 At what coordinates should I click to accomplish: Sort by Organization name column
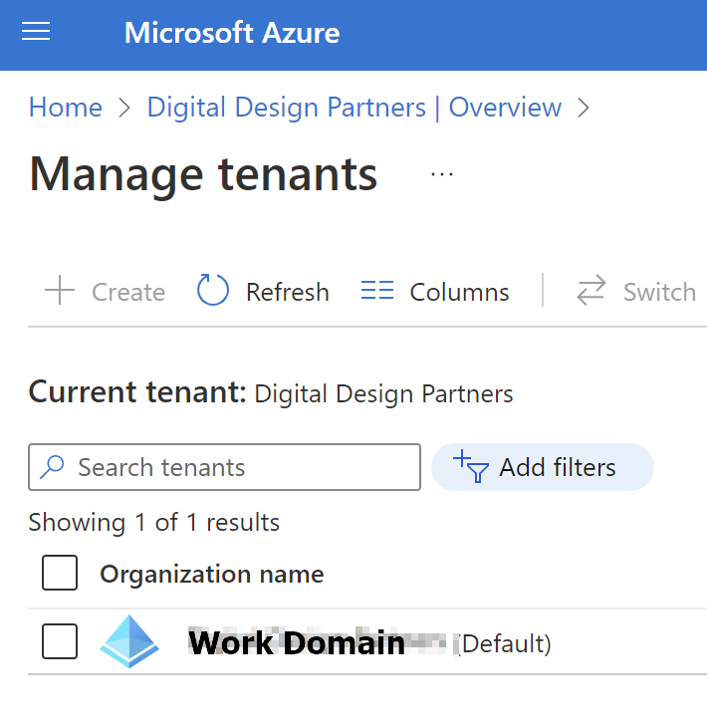(212, 574)
